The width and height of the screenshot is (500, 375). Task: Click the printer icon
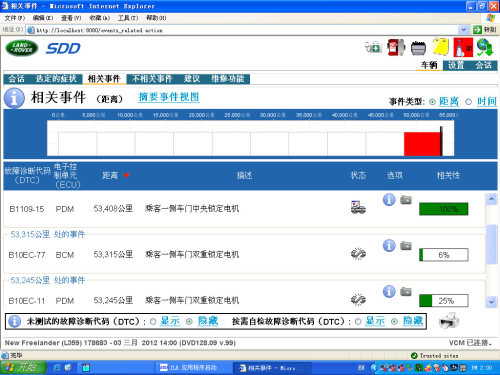449,321
